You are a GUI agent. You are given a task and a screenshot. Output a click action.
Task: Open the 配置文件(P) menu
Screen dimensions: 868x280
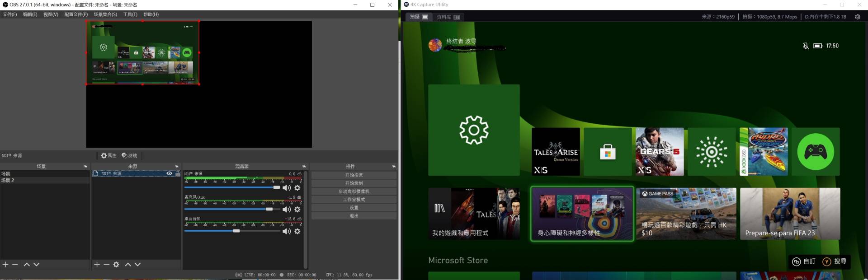click(76, 14)
